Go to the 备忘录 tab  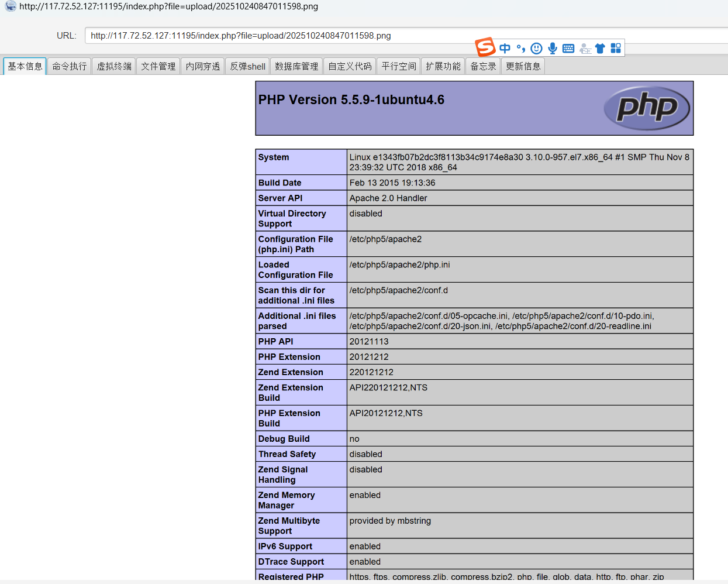pyautogui.click(x=483, y=66)
